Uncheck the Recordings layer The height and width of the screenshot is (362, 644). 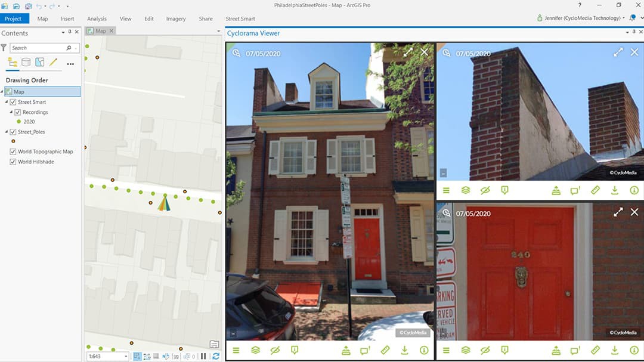click(x=18, y=112)
